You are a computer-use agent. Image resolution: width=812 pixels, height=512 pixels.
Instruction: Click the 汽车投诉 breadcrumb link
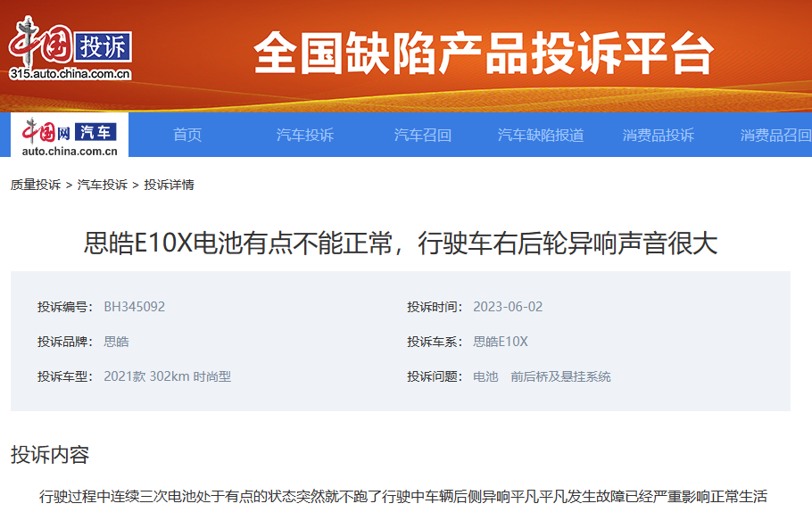(103, 185)
